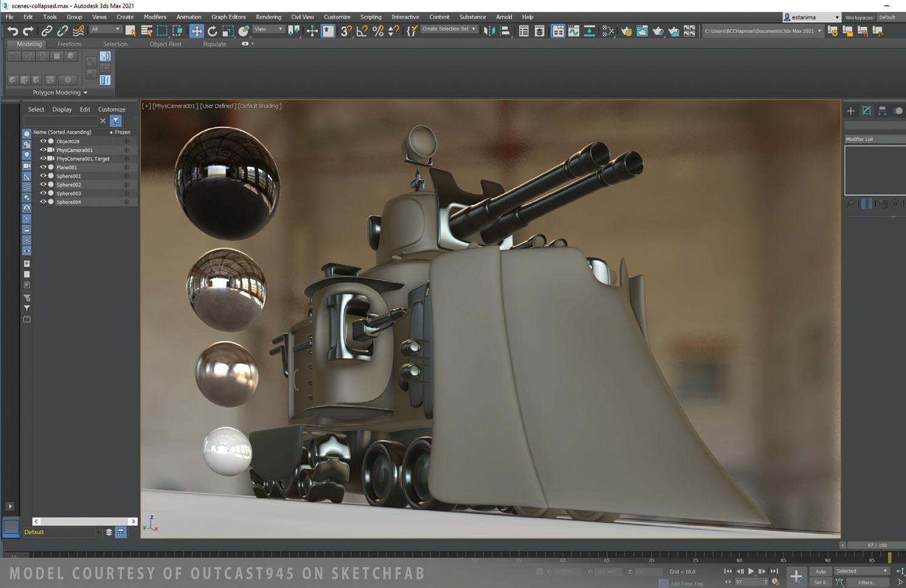Open the Arnold menu
906x588 pixels.
click(504, 17)
